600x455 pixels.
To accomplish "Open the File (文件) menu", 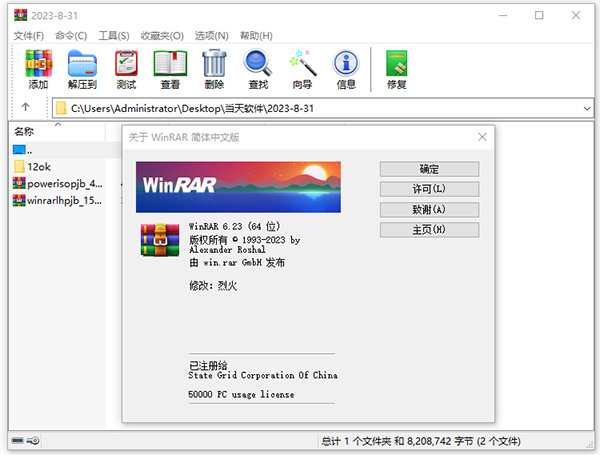I will [x=30, y=35].
